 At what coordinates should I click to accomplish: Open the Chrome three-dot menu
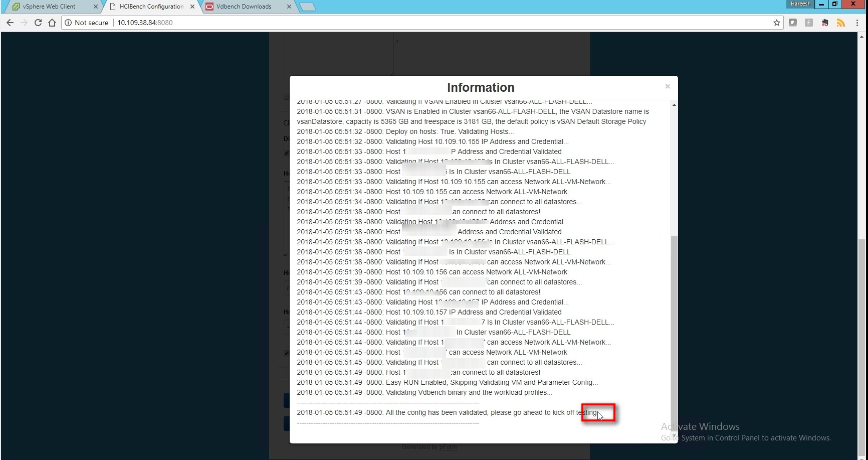pyautogui.click(x=857, y=23)
